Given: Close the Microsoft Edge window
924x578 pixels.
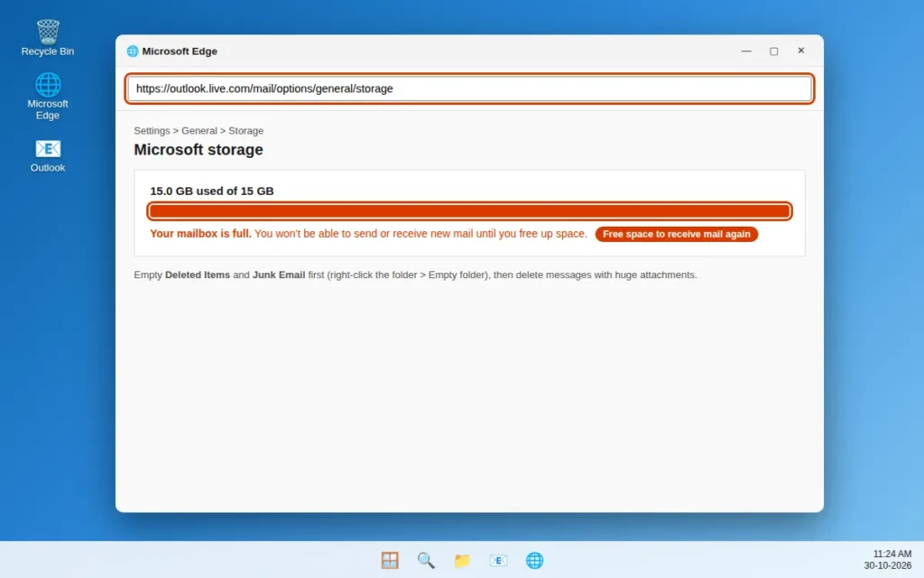Looking at the screenshot, I should (x=801, y=51).
